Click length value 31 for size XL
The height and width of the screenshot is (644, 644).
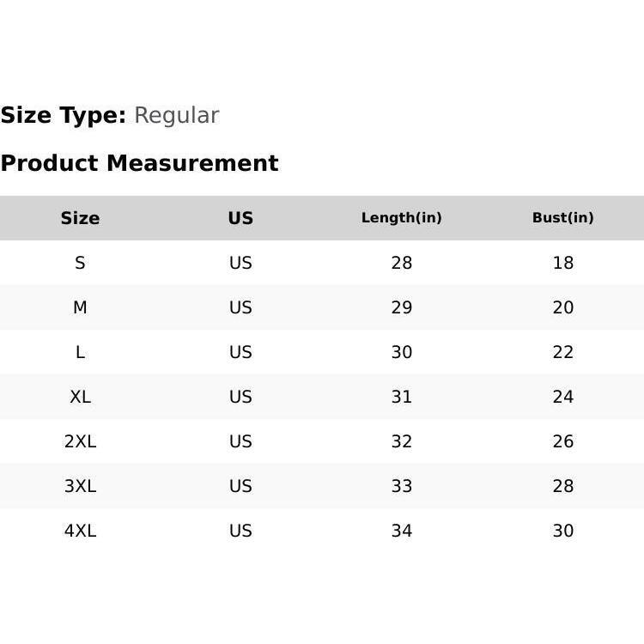coord(402,397)
